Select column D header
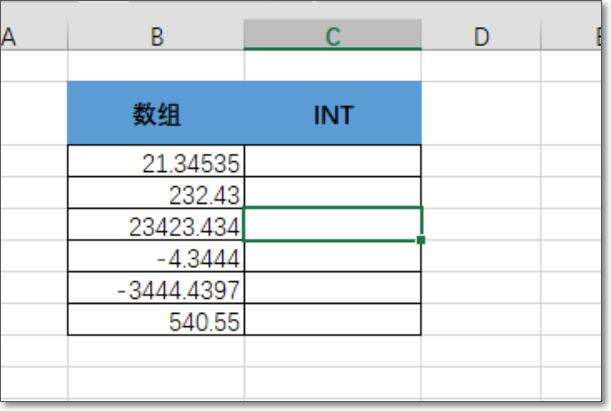The image size is (611, 411). pyautogui.click(x=481, y=35)
